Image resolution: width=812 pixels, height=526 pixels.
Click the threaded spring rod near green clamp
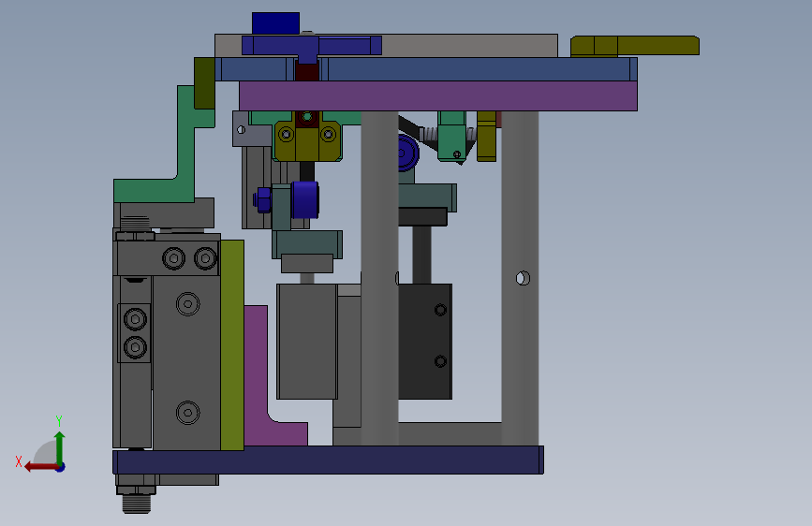pos(429,135)
